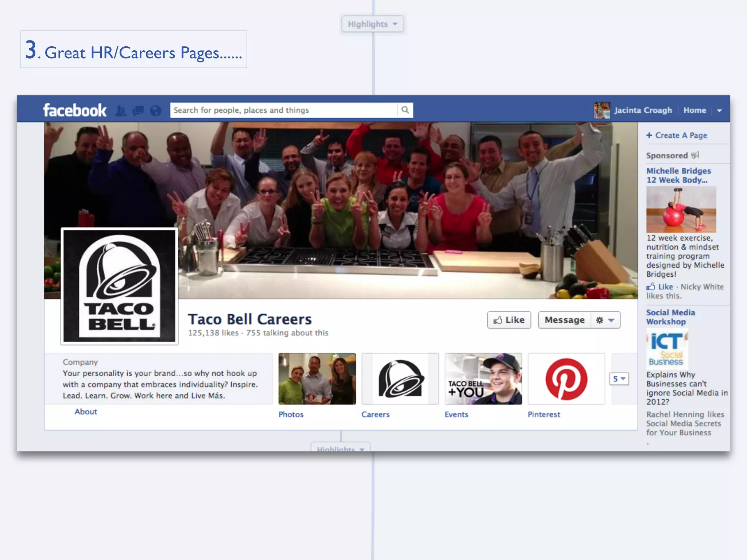747x560 pixels.
Task: Open the Careers tab bell icon
Action: pyautogui.click(x=400, y=379)
